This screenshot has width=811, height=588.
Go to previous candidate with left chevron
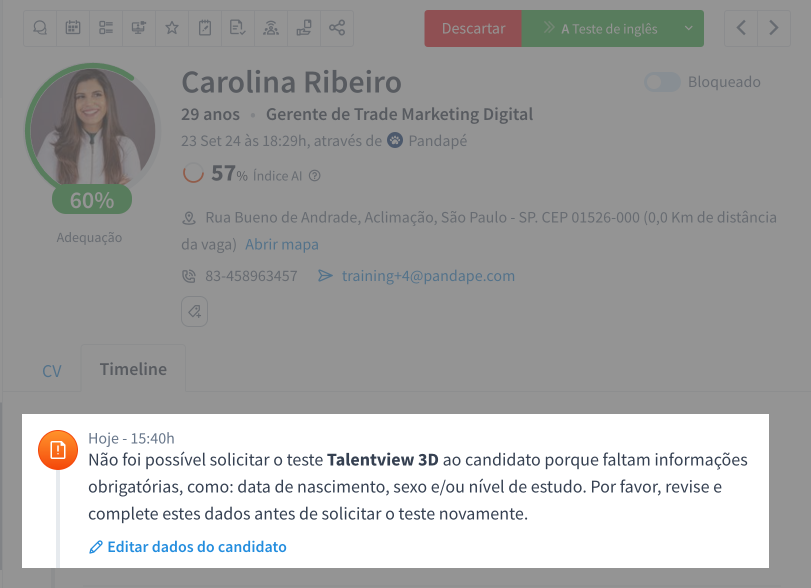pyautogui.click(x=741, y=28)
